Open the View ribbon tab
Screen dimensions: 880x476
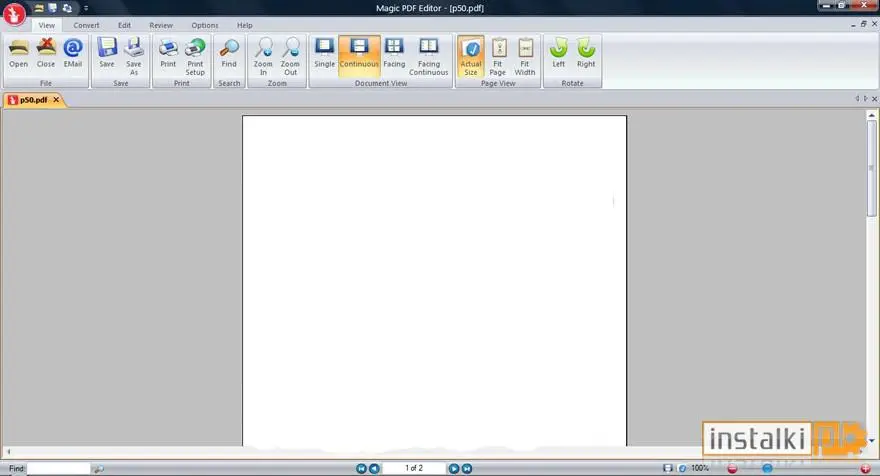click(47, 25)
